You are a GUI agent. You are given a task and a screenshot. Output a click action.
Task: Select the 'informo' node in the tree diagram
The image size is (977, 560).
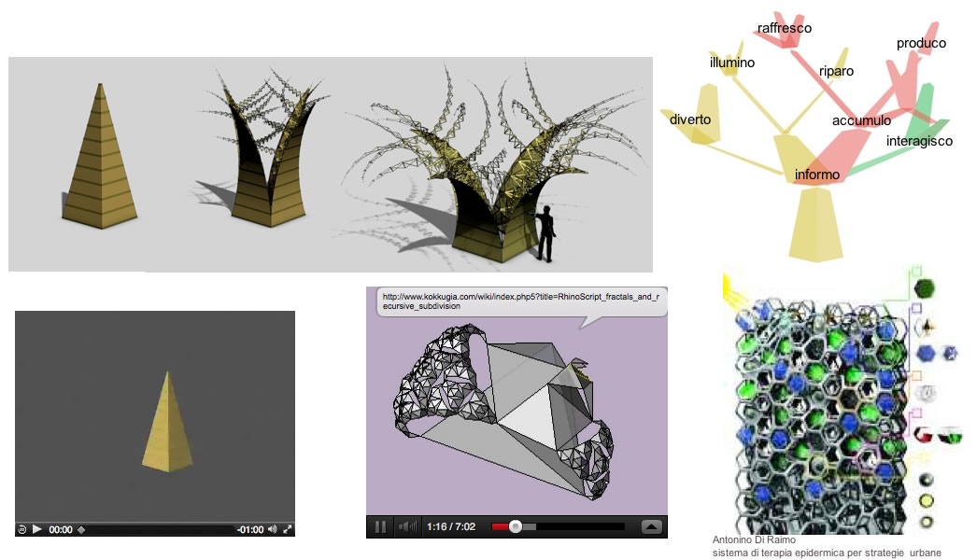816,175
